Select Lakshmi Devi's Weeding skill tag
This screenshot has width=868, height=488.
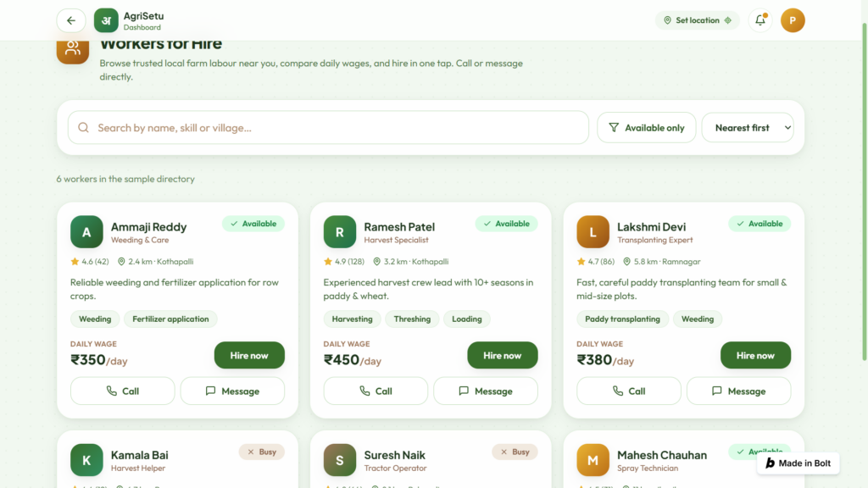[697, 319]
